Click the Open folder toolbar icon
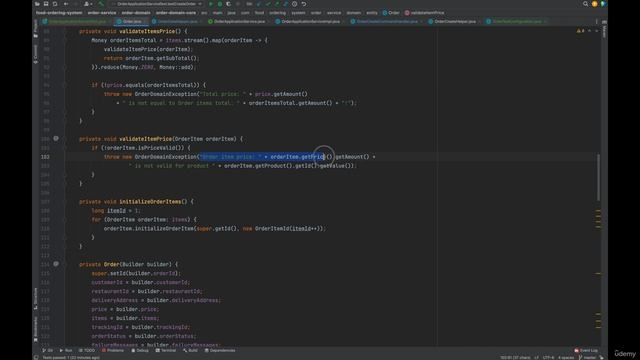The height and width of the screenshot is (360, 640). pyautogui.click(x=37, y=4)
